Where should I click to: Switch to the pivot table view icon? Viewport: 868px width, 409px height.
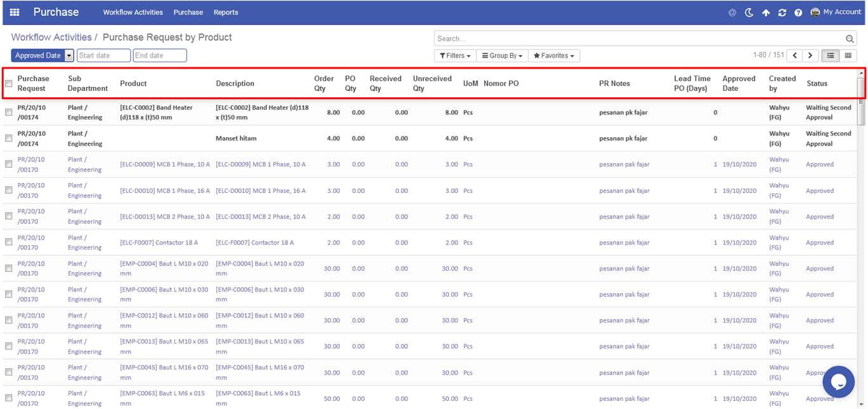pyautogui.click(x=848, y=56)
